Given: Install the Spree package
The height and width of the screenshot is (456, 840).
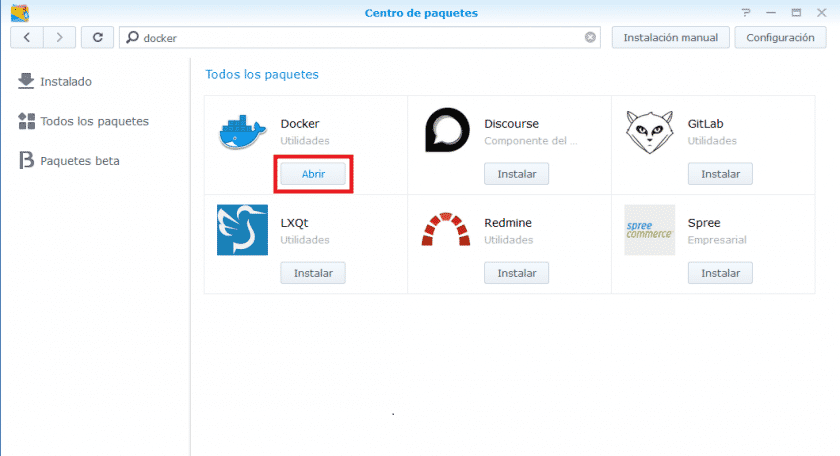Looking at the screenshot, I should 720,273.
